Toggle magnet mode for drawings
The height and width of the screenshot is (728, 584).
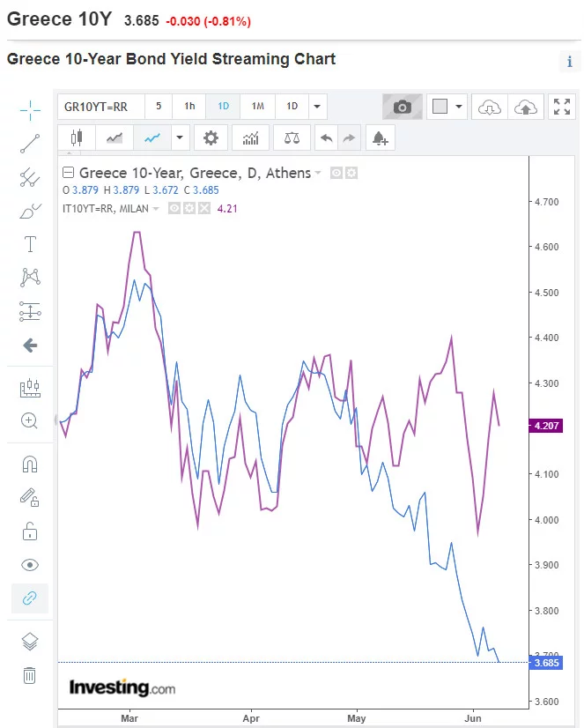click(30, 464)
